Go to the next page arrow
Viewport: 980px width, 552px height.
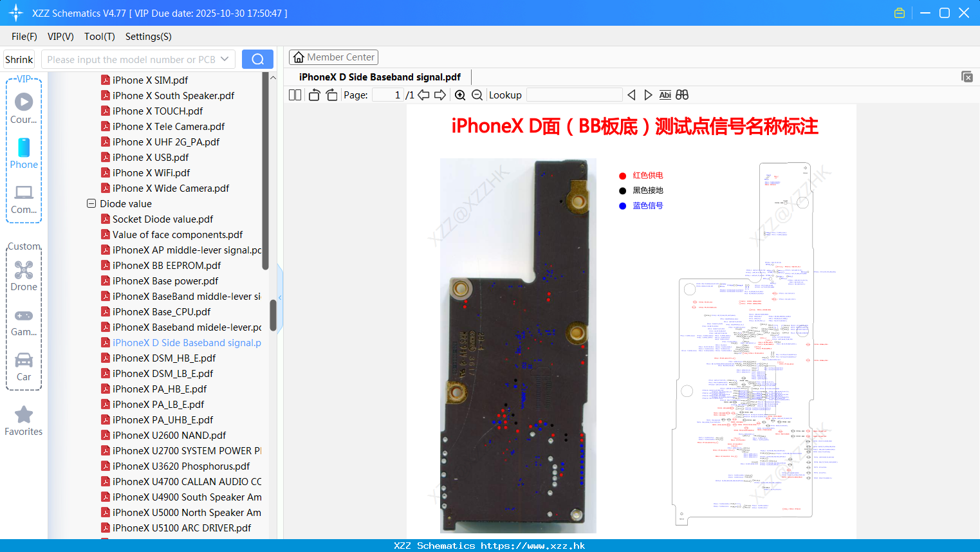pyautogui.click(x=440, y=95)
